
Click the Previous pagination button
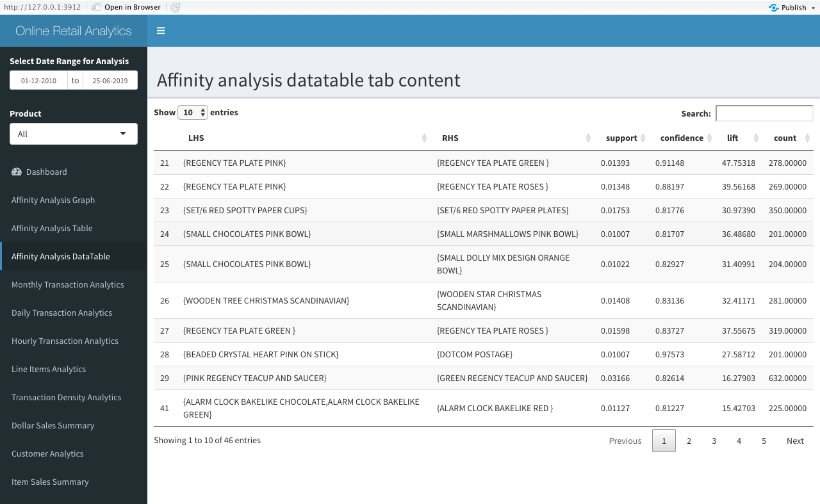pos(625,441)
